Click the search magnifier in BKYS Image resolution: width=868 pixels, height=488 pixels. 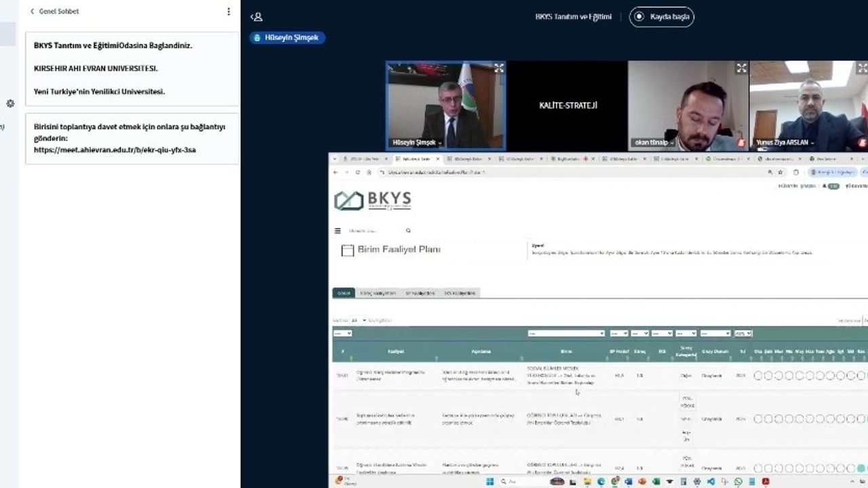pyautogui.click(x=408, y=230)
